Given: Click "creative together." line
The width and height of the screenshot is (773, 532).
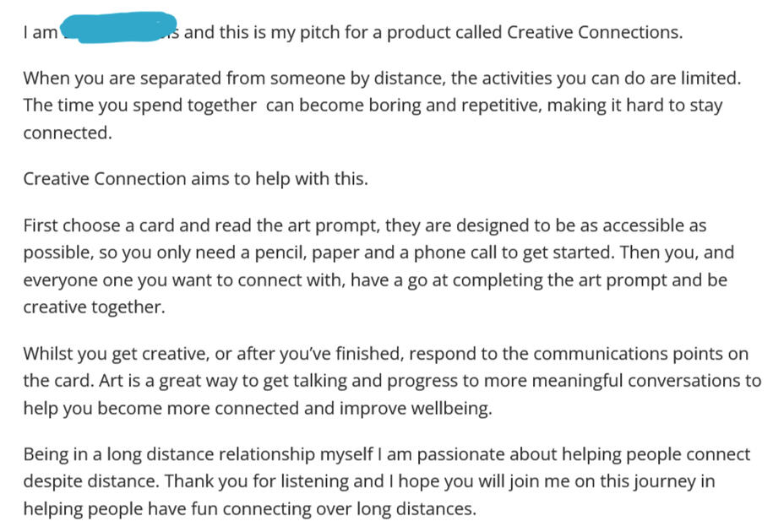Looking at the screenshot, I should pos(93,307).
